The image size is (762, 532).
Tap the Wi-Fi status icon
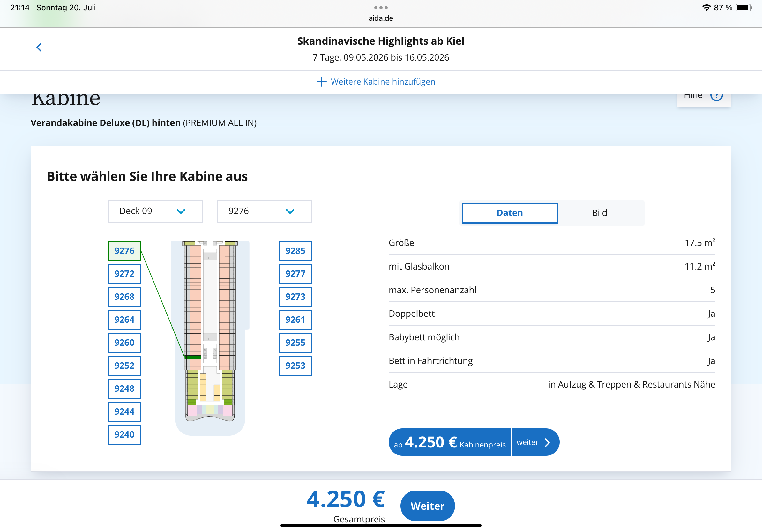click(706, 7)
